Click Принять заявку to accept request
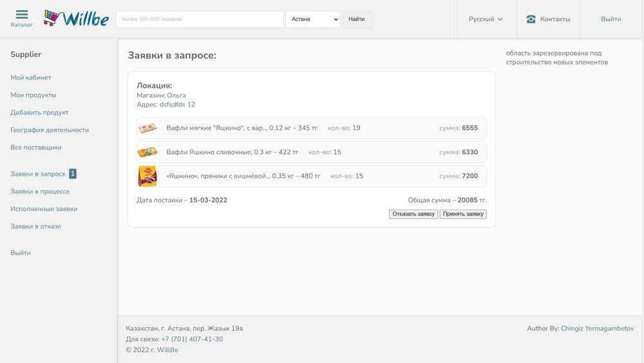Viewport: 644px width, 363px height. pos(463,214)
